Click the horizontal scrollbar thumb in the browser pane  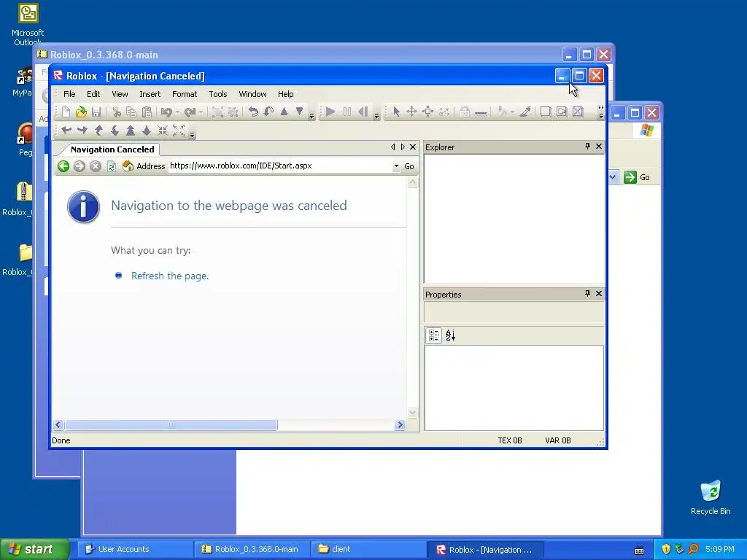pyautogui.click(x=171, y=425)
